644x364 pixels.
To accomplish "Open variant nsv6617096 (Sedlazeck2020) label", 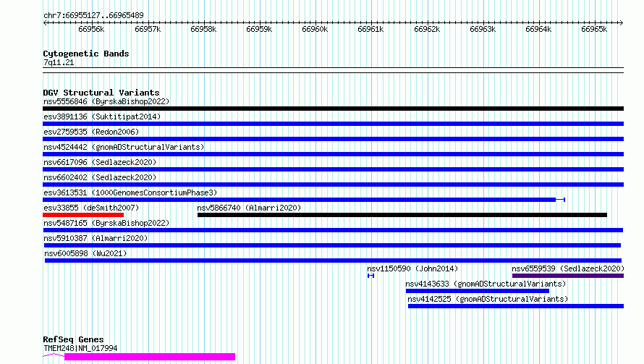I will (x=100, y=162).
